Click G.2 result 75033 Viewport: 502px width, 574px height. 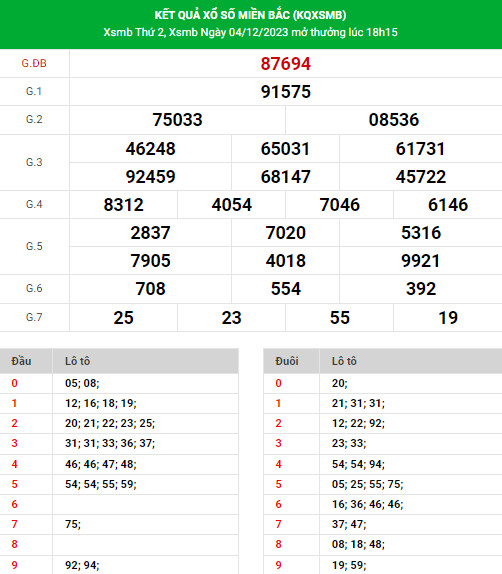(x=177, y=120)
